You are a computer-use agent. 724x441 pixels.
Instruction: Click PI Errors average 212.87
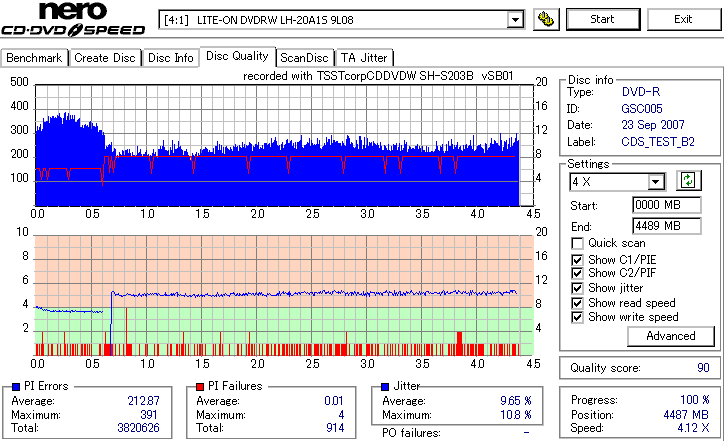(144, 401)
